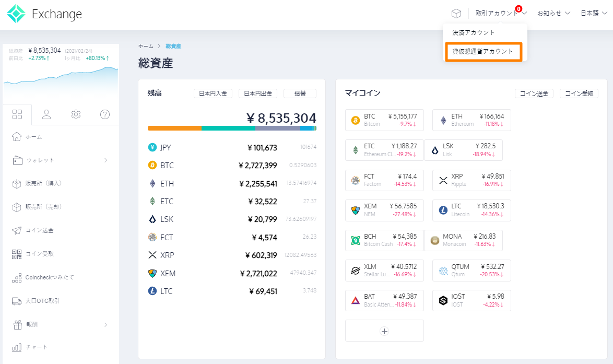Click the 日本円入金 button
613x364 pixels.
pos(213,93)
